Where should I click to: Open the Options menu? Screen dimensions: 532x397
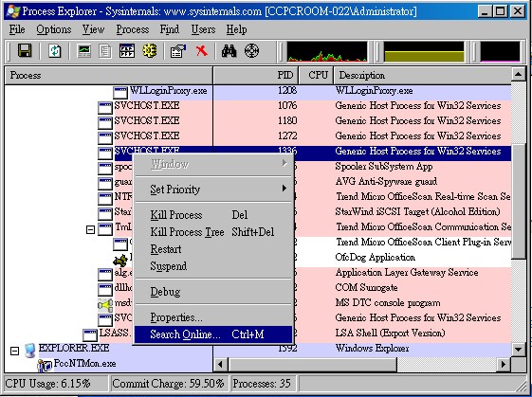[54, 29]
